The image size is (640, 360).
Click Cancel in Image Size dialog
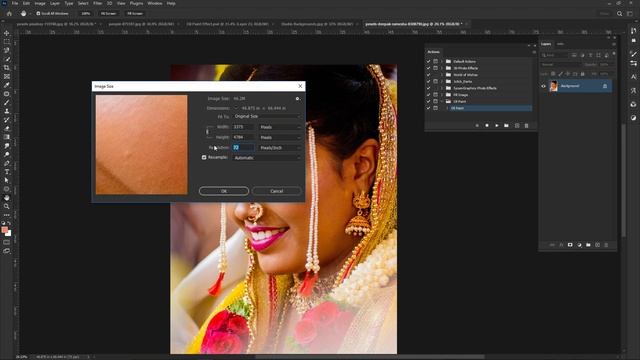276,191
